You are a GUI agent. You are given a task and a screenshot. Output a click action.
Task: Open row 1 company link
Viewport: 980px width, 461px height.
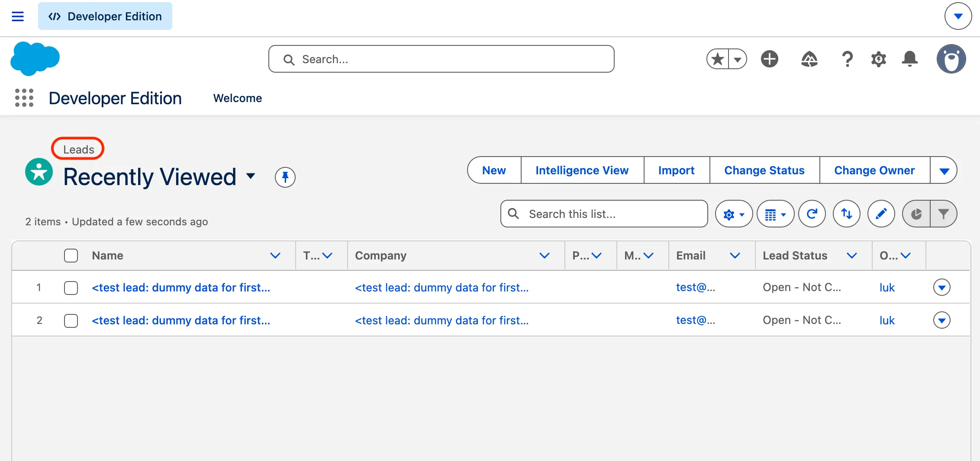[x=442, y=288]
